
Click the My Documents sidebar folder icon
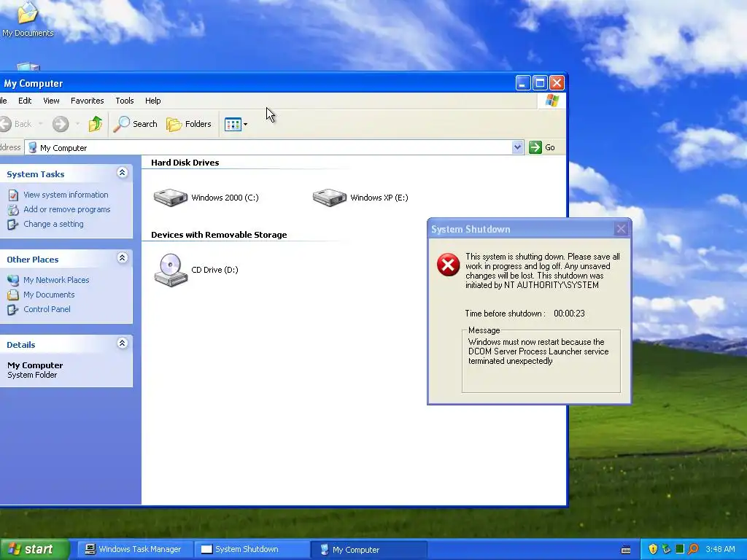pyautogui.click(x=13, y=295)
